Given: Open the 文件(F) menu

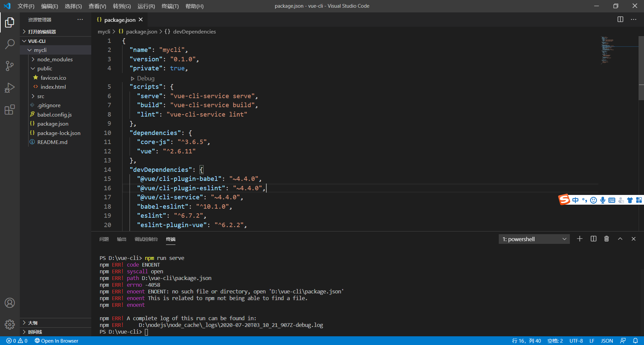Looking at the screenshot, I should click(26, 6).
